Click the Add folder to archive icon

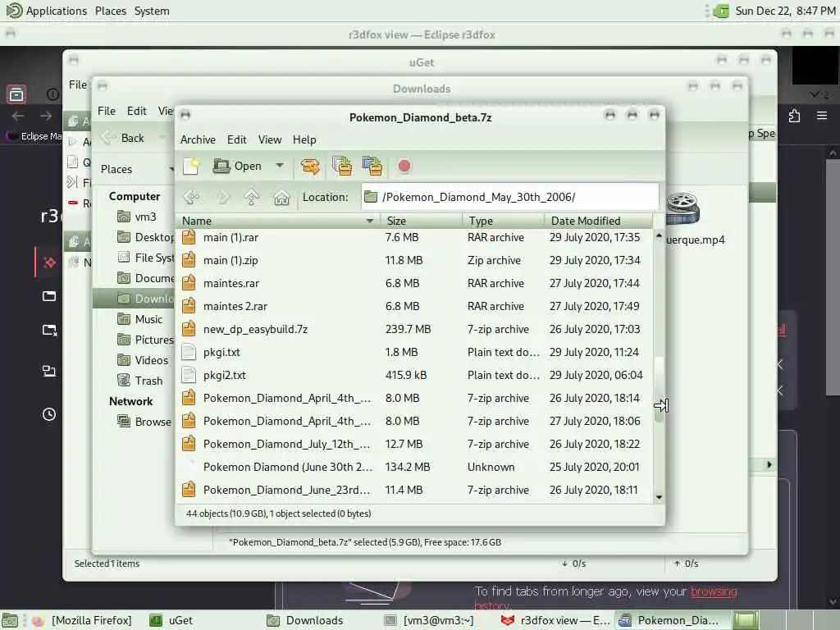372,166
